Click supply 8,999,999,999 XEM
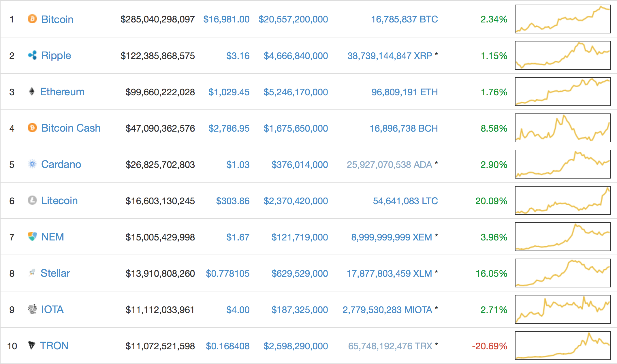The image size is (617, 364). tap(392, 237)
